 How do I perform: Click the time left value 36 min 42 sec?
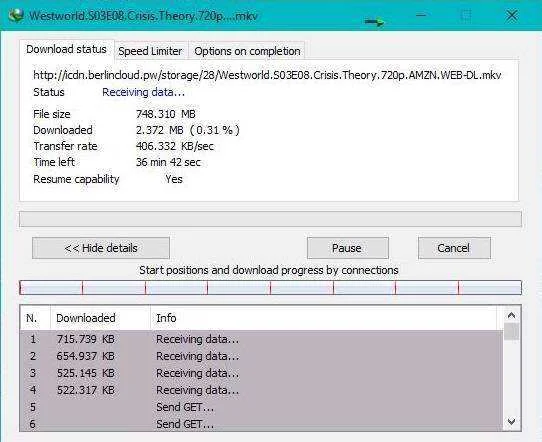168,162
